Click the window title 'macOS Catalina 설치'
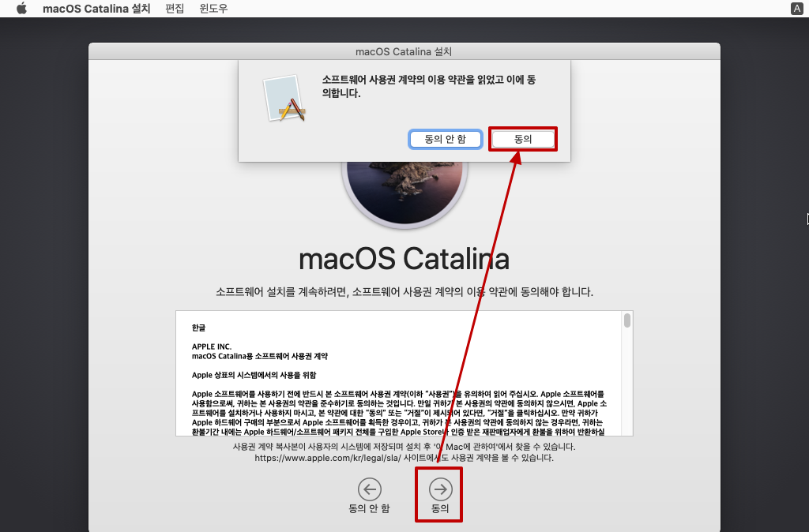The image size is (809, 532). click(x=404, y=51)
